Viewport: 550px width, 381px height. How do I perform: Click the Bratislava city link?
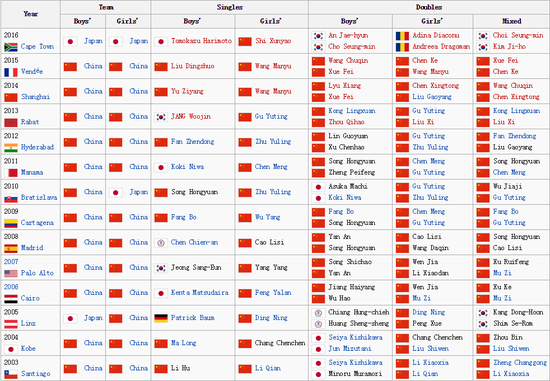click(39, 197)
